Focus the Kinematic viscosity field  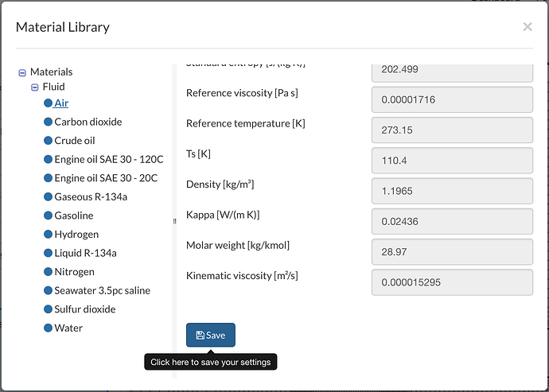tap(451, 282)
